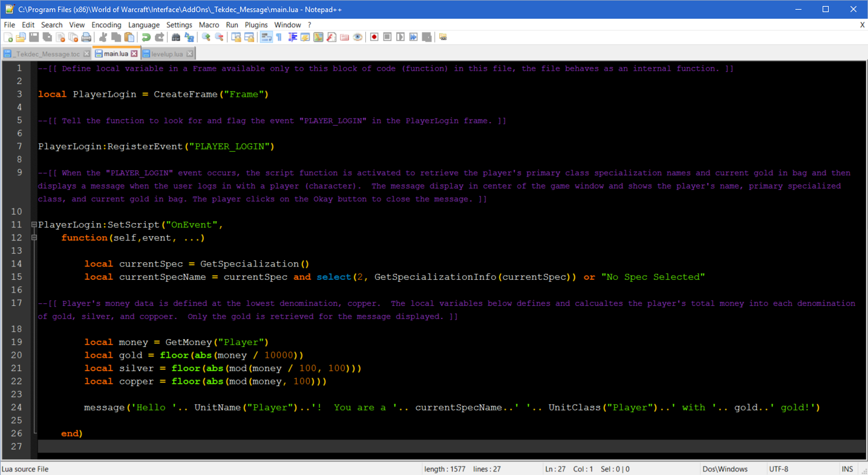Open the Macro menu

[x=209, y=25]
